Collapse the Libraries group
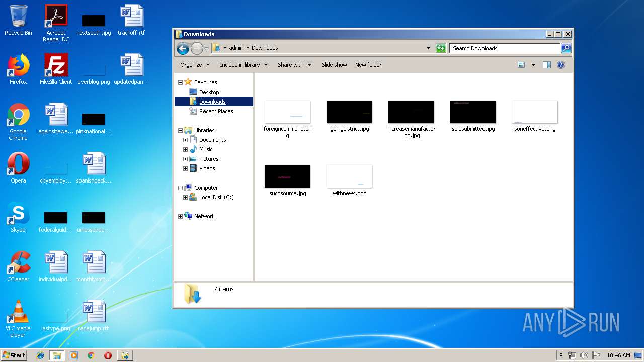 click(x=180, y=130)
